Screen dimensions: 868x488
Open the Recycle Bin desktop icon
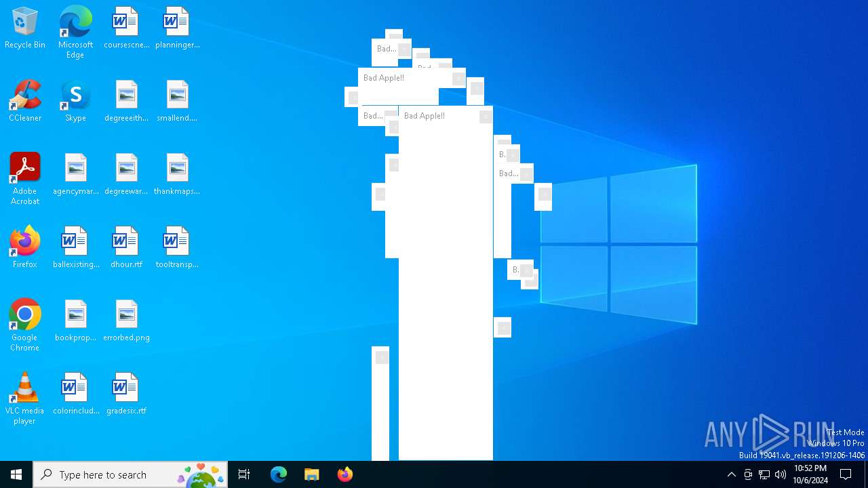(25, 28)
